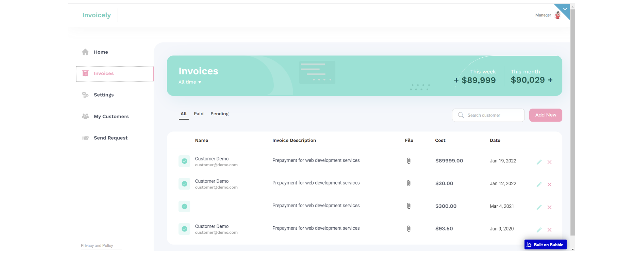Screen dimensions: 644x253
Task: Expand the top-right corner chevron banner
Action: (x=565, y=9)
